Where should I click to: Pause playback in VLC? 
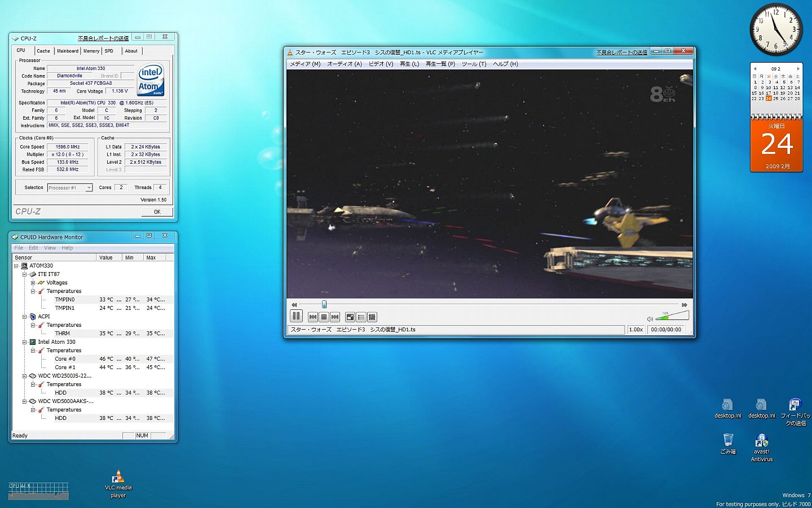tap(296, 316)
